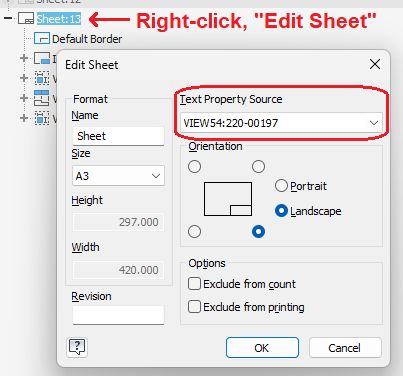Click the empty Revision input field

118,315
